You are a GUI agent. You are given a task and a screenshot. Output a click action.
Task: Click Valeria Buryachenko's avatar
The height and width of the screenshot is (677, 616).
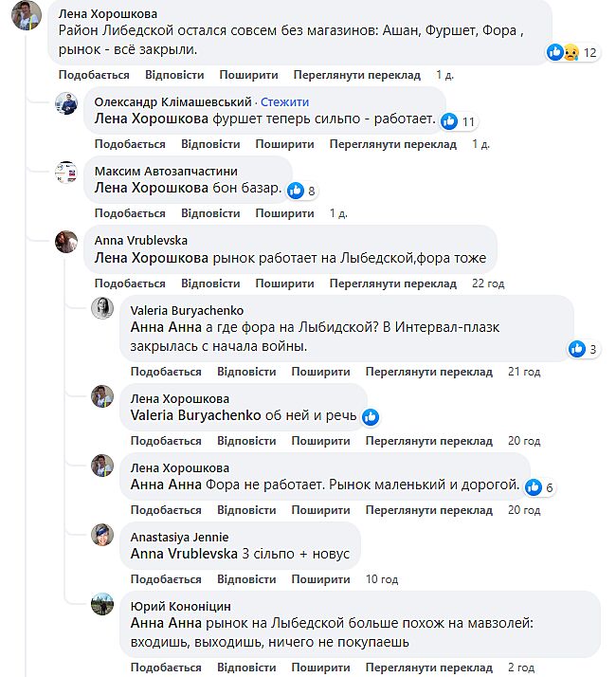pyautogui.click(x=102, y=309)
